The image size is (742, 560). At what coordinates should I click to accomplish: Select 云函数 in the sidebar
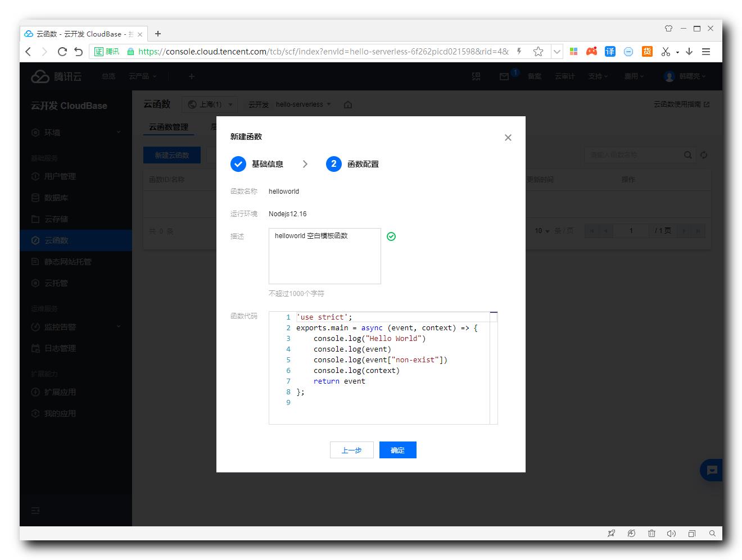click(76, 240)
